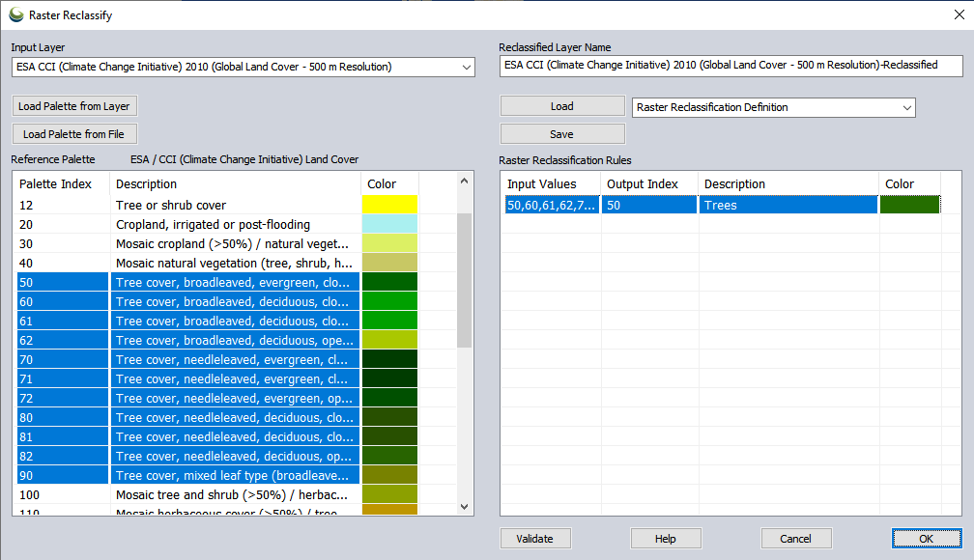Screen dimensions: 974x560
Task: Click the green color swatch of the Trees rule
Action: (x=909, y=204)
